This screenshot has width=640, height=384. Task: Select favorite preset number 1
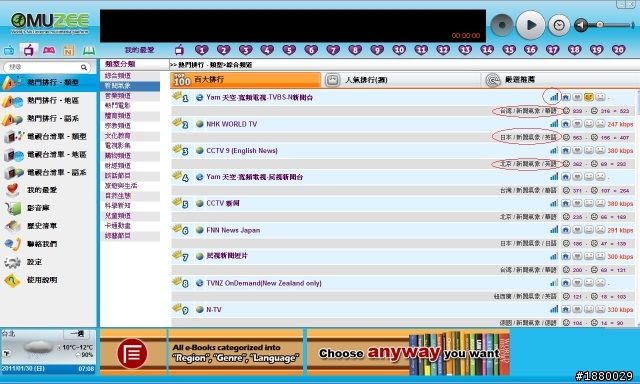coord(202,50)
